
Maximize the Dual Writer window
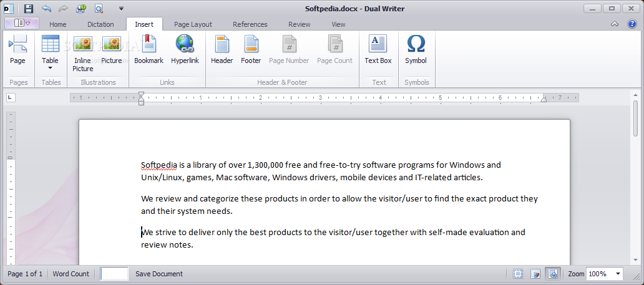pyautogui.click(x=612, y=8)
